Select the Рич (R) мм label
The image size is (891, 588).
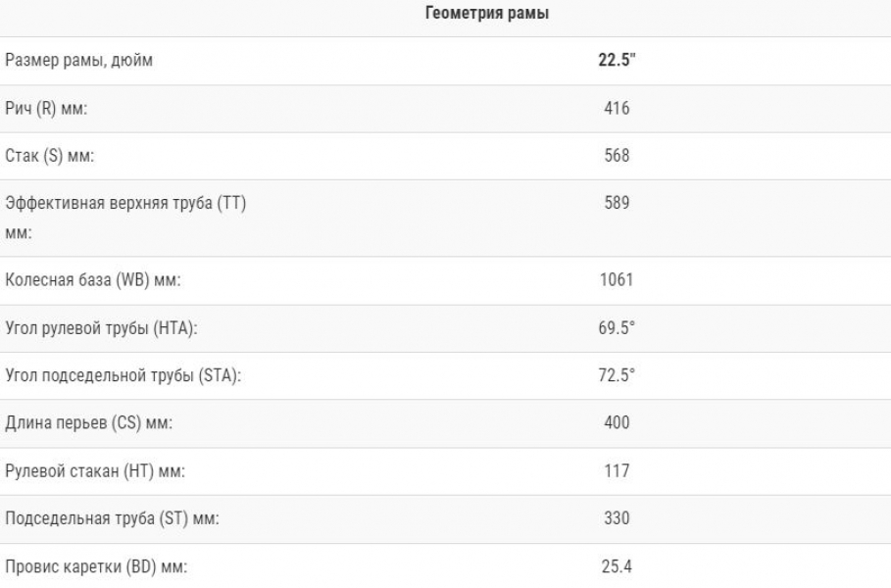click(x=47, y=108)
